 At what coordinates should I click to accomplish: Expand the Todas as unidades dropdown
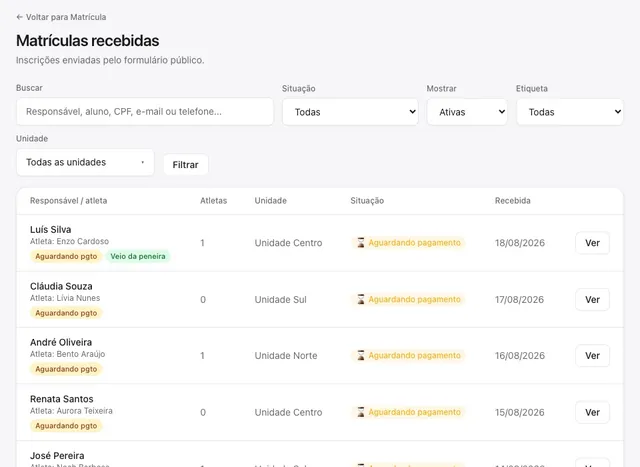pyautogui.click(x=85, y=162)
